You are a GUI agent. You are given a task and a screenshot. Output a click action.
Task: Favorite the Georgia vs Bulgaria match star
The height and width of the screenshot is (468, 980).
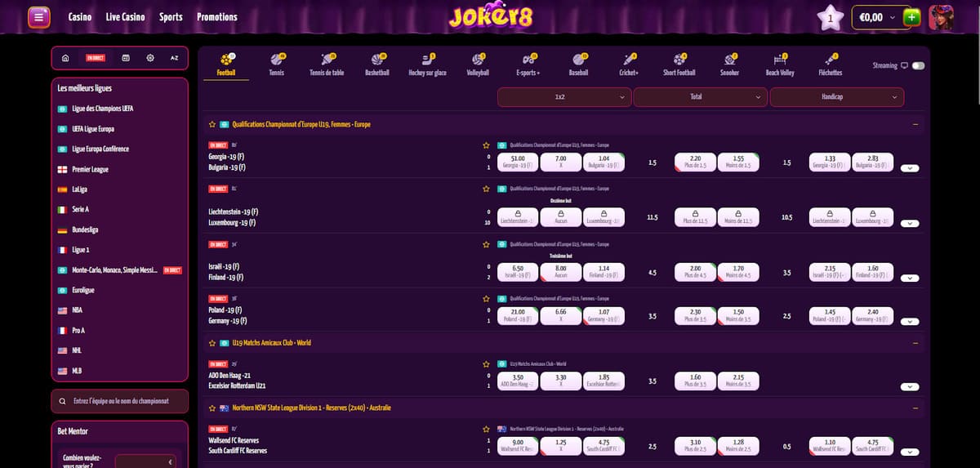[487, 145]
